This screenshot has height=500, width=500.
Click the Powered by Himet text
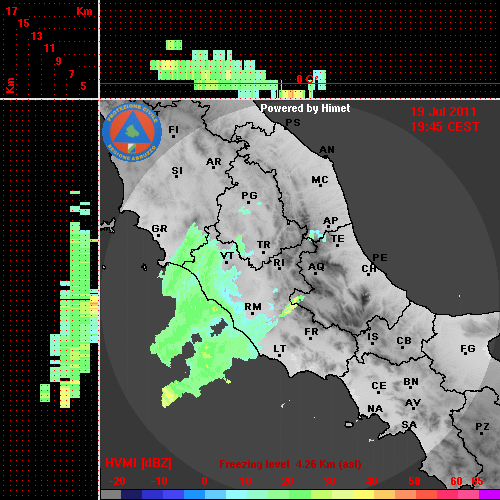pyautogui.click(x=305, y=108)
